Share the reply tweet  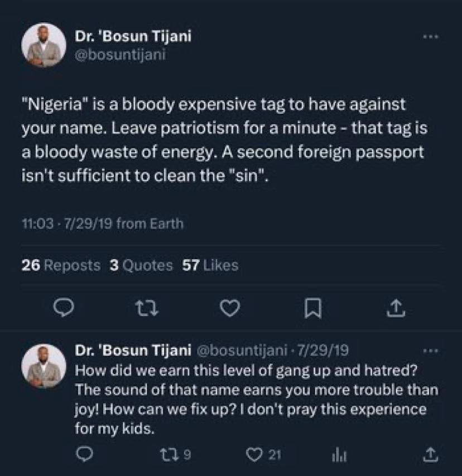tap(429, 455)
